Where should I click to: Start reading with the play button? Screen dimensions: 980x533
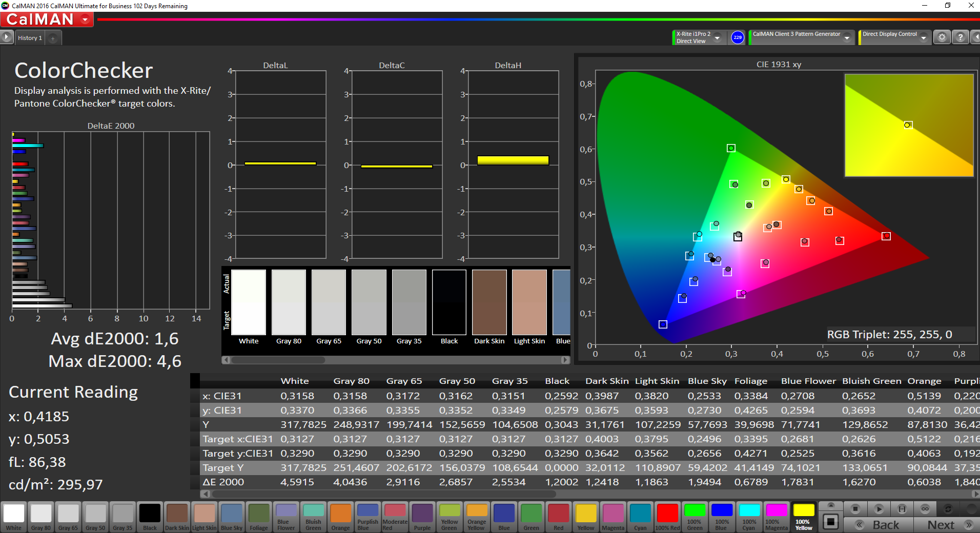879,509
